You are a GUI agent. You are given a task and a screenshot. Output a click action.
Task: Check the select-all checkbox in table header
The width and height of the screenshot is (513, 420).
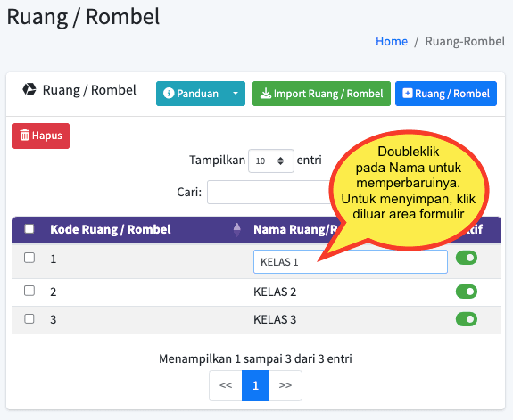pos(29,228)
